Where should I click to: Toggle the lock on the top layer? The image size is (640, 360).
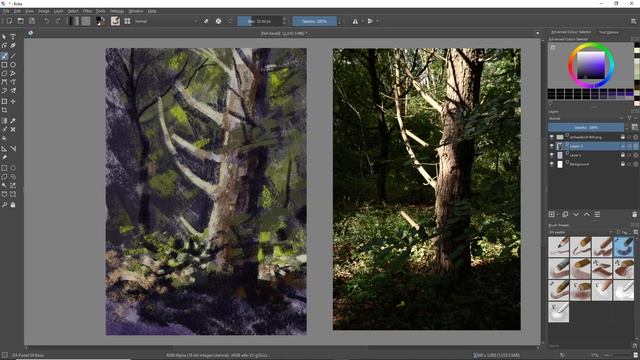623,137
